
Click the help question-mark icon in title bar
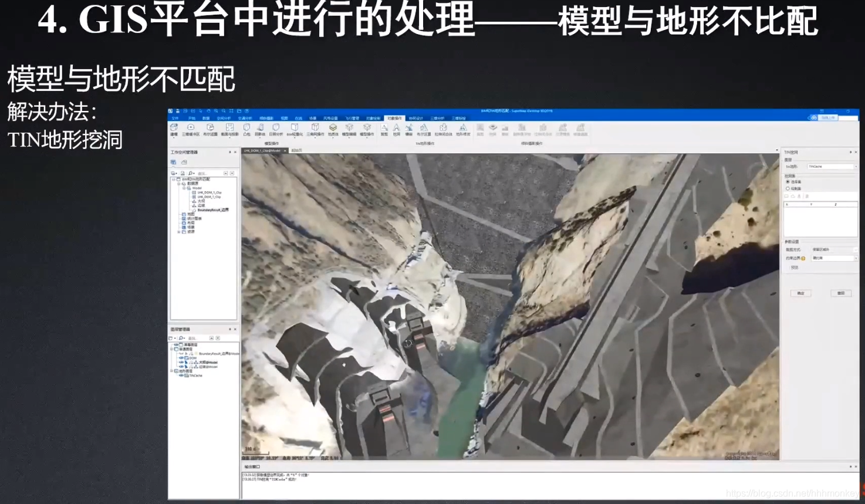(x=246, y=111)
